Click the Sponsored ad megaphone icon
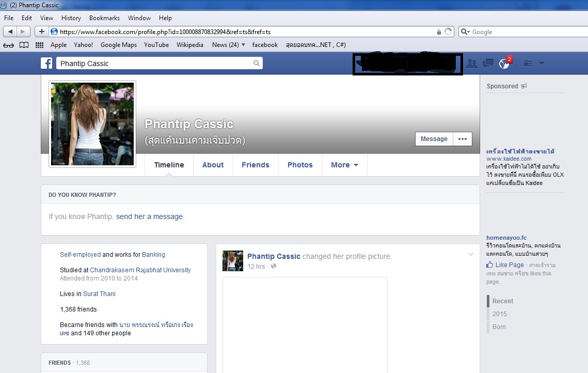This screenshot has height=373, width=588. point(524,86)
